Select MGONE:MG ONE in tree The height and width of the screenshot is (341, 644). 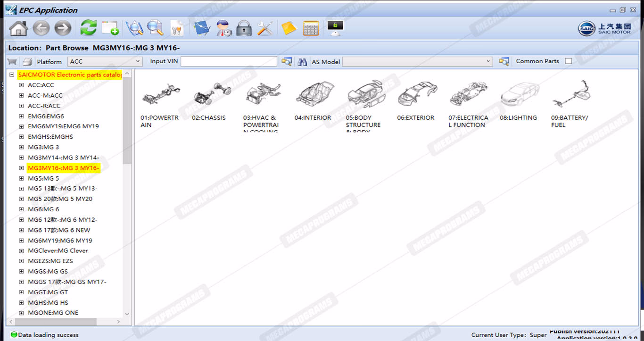tap(53, 313)
